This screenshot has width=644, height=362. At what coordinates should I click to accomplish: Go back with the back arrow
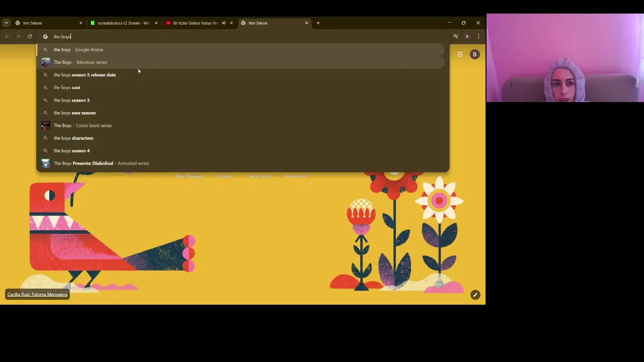click(x=7, y=36)
